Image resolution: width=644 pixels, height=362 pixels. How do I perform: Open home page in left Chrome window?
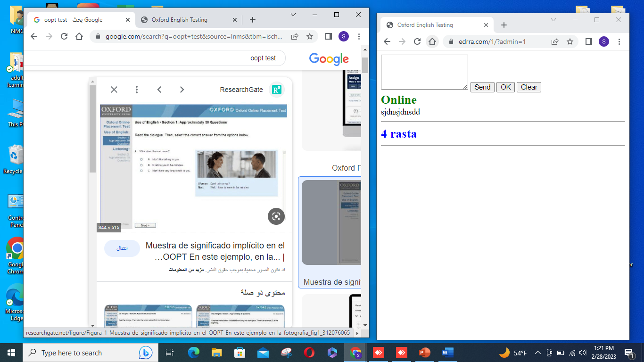tap(79, 36)
